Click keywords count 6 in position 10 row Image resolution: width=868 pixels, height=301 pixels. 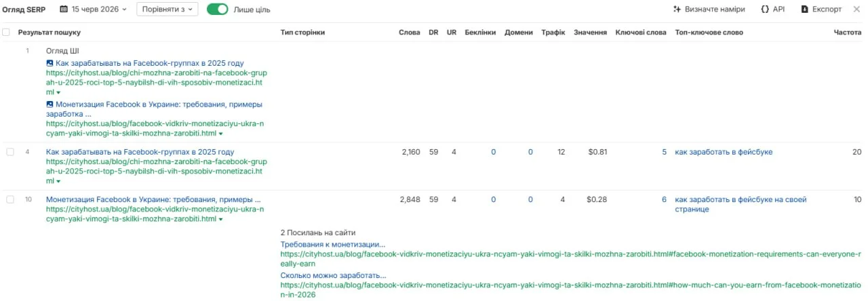click(x=664, y=199)
